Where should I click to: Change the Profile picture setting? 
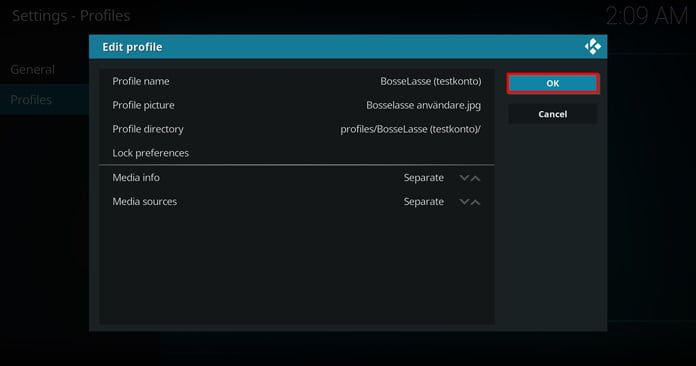297,105
